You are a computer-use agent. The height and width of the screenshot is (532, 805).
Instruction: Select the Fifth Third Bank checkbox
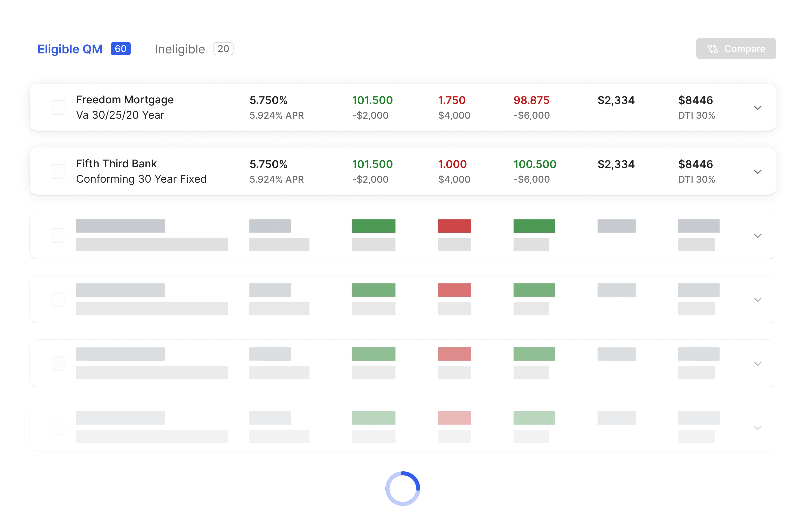[58, 171]
